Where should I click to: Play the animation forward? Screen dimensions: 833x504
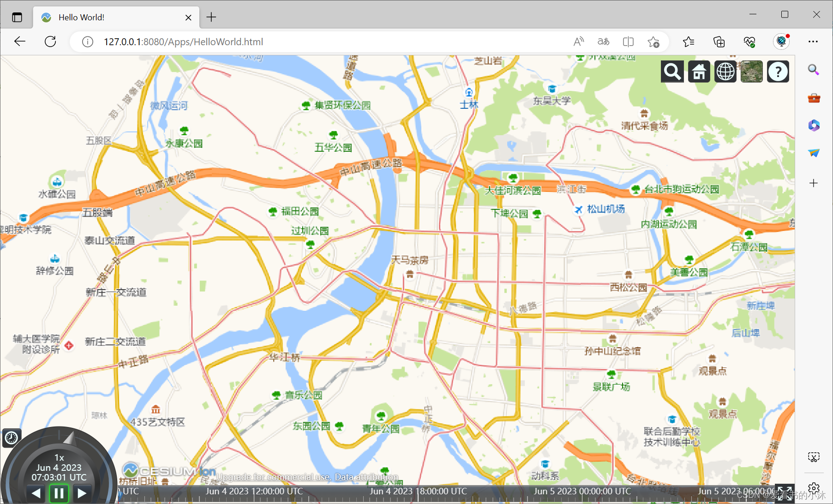(x=82, y=493)
